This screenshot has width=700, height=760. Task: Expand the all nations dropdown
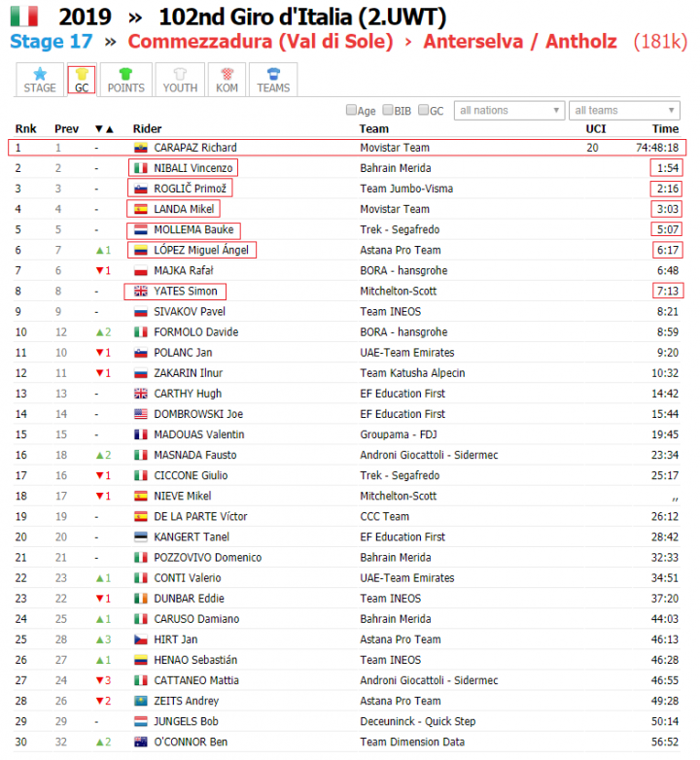(x=509, y=111)
